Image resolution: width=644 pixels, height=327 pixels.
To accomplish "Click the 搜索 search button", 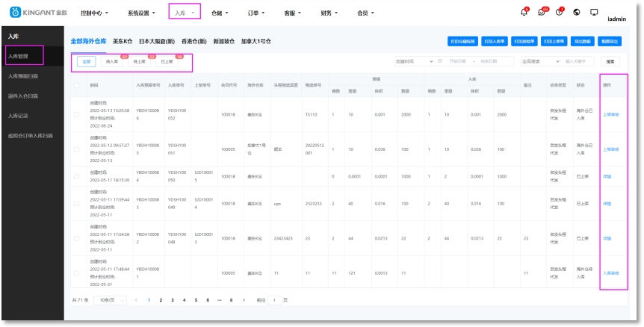I will pos(610,61).
